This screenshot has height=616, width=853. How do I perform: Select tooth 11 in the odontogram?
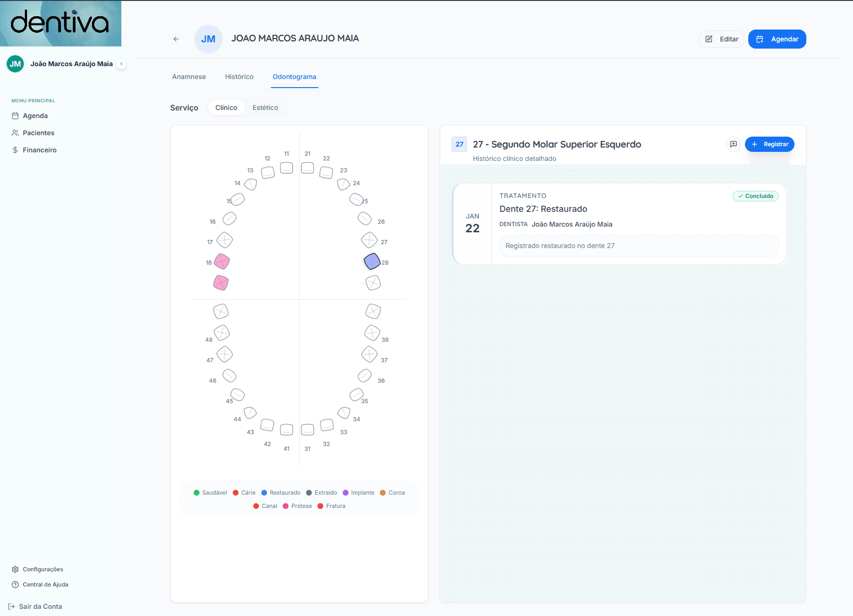287,168
